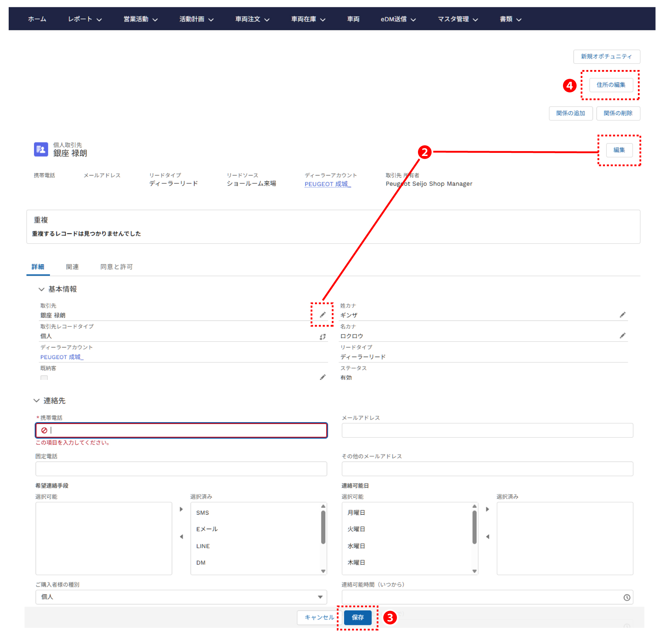Screen dimensions: 666x644
Task: Click the pencil edit icon for 既納客 field
Action: 323,377
